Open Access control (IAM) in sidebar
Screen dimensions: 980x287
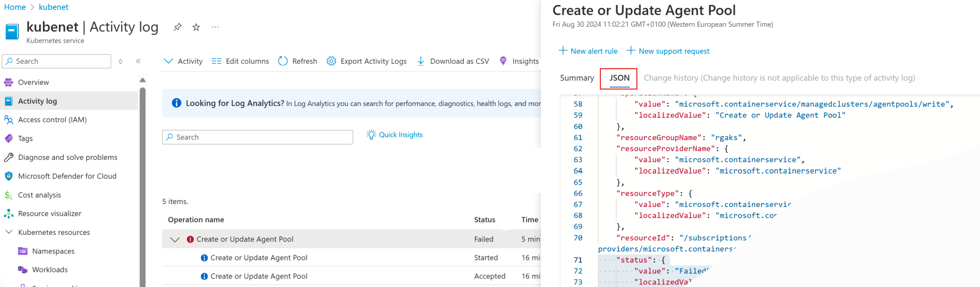click(52, 120)
